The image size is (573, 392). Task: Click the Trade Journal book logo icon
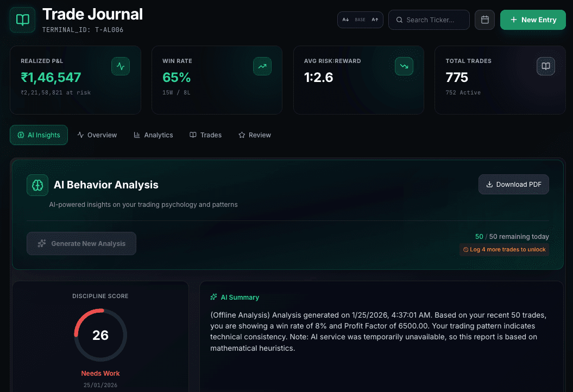pyautogui.click(x=22, y=19)
